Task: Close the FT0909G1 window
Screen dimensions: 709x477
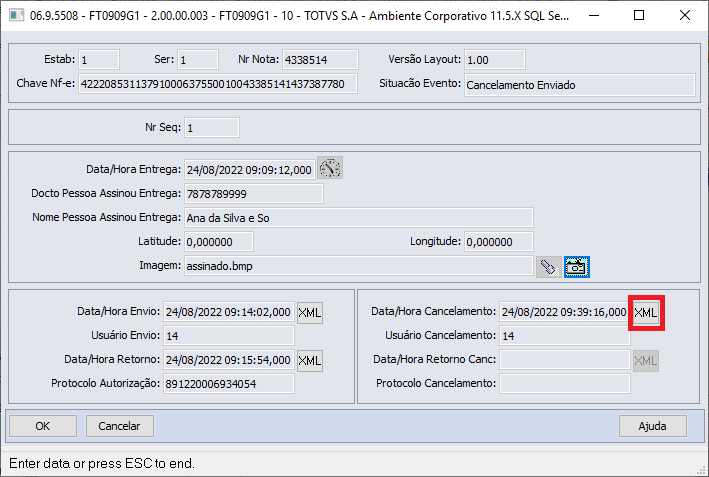Action: click(685, 15)
